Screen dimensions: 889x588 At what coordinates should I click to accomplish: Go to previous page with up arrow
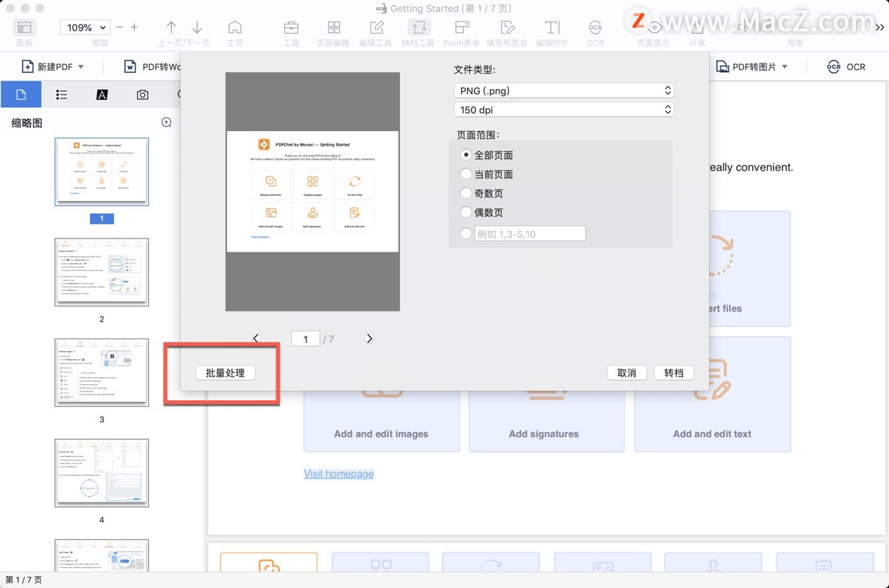click(x=171, y=27)
